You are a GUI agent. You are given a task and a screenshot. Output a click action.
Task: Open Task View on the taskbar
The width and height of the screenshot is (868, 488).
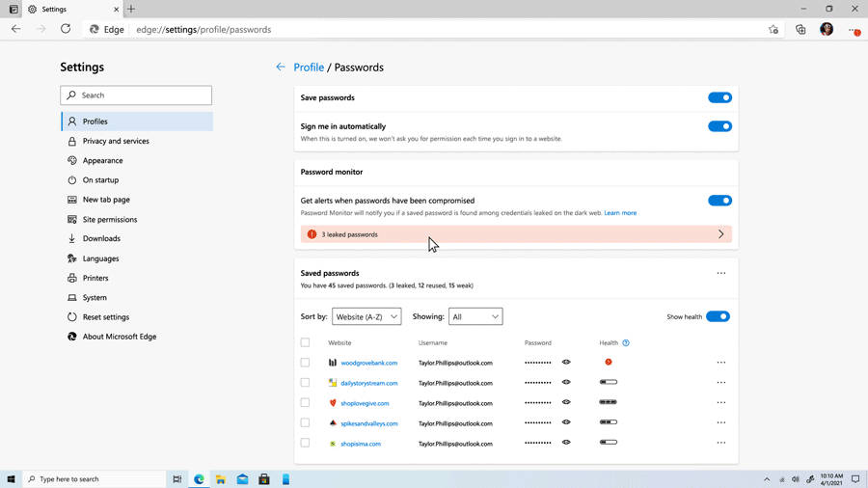coord(177,478)
